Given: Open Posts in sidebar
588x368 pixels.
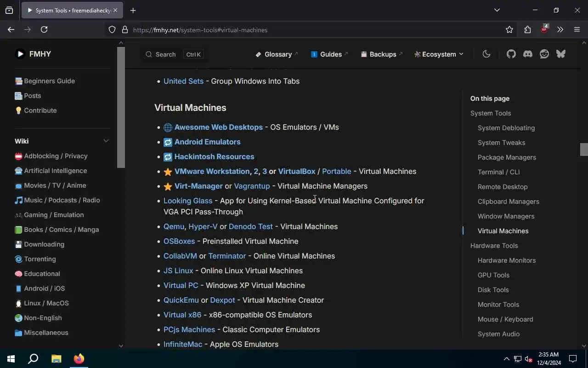Looking at the screenshot, I should point(28,96).
